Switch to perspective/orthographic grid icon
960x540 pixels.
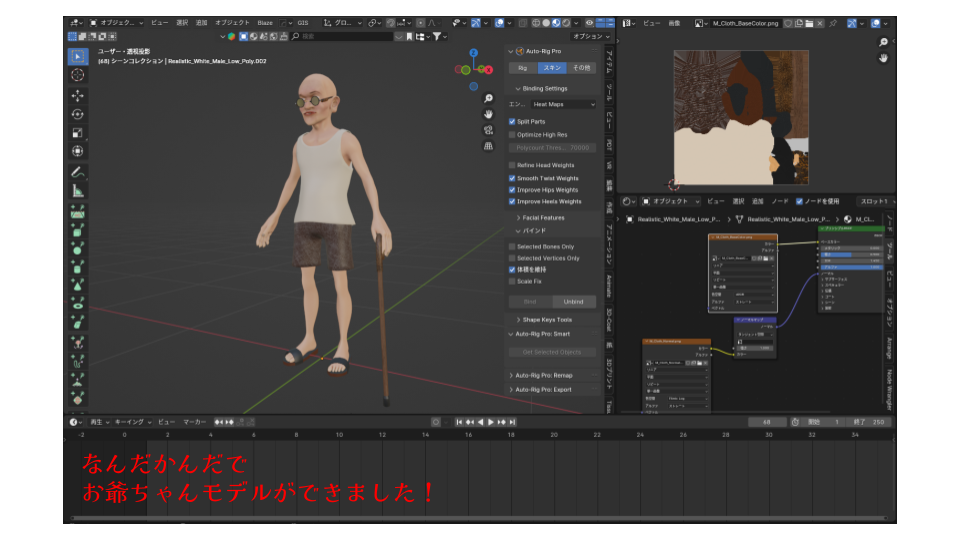click(x=488, y=146)
